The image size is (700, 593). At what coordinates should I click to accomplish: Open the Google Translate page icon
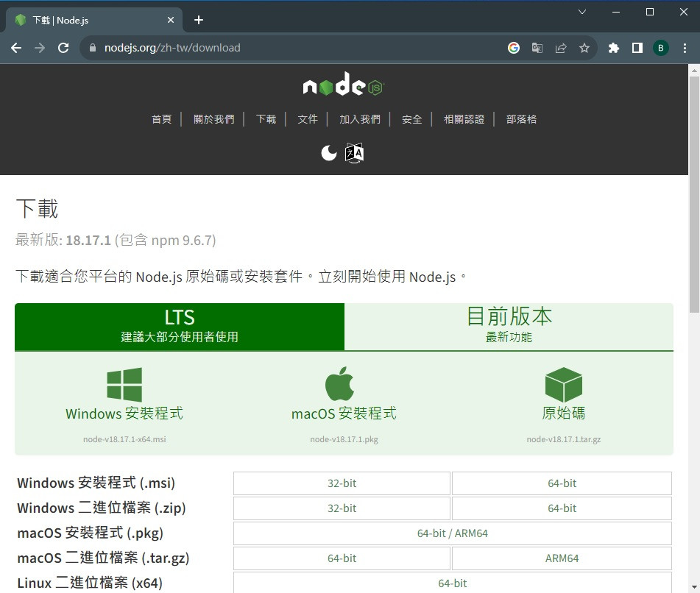pos(537,48)
